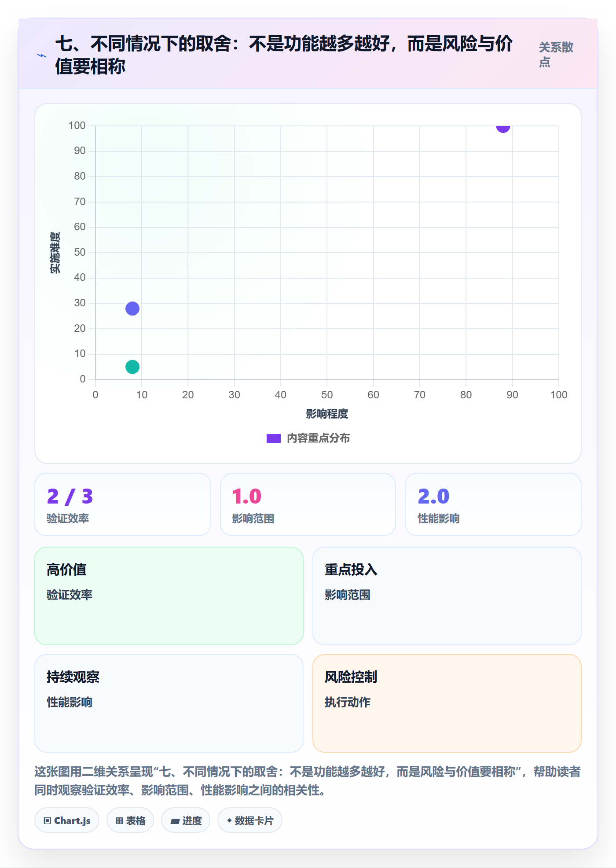Click the 数据卡片 chip's diamond icon
The image size is (616, 868).
229,820
